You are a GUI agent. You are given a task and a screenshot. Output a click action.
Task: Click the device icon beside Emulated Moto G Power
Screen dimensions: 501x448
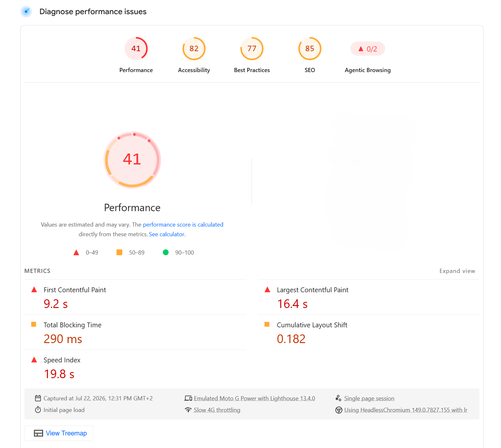pyautogui.click(x=188, y=398)
